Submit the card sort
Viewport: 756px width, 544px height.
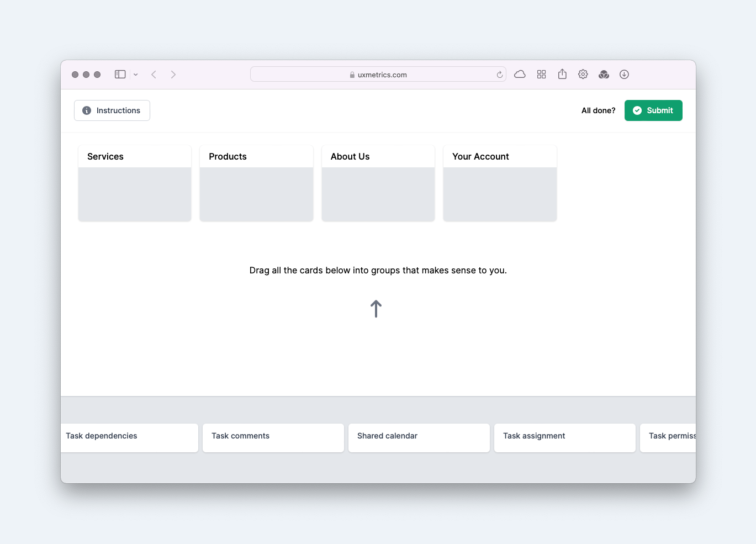pos(653,110)
